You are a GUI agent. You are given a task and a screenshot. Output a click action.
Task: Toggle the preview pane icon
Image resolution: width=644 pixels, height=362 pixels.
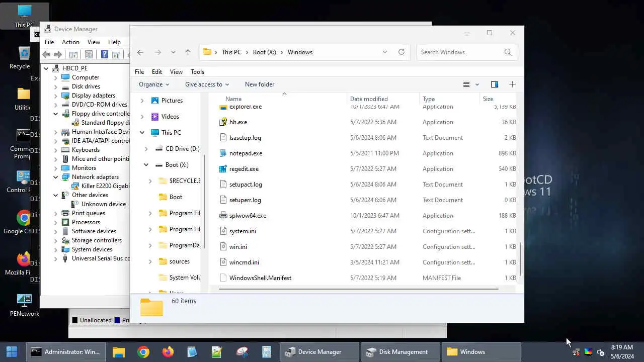(x=494, y=84)
